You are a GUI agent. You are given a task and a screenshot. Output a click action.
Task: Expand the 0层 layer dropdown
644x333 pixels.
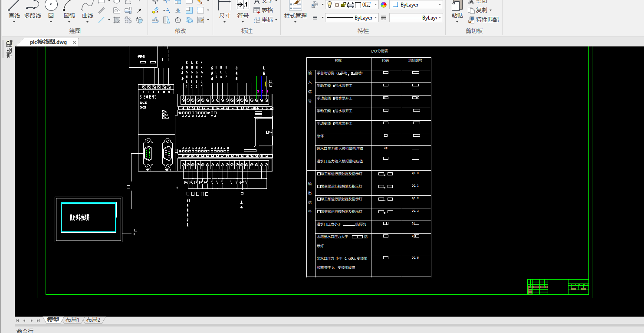coord(375,5)
